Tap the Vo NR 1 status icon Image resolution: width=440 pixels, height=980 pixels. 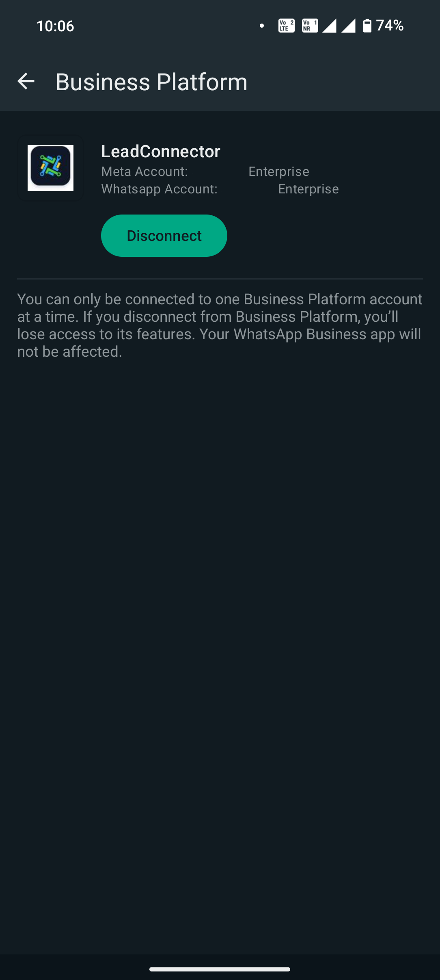310,26
